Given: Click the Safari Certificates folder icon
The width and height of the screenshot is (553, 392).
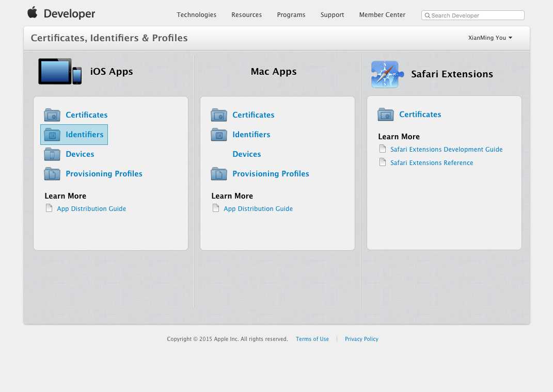Looking at the screenshot, I should click(386, 115).
